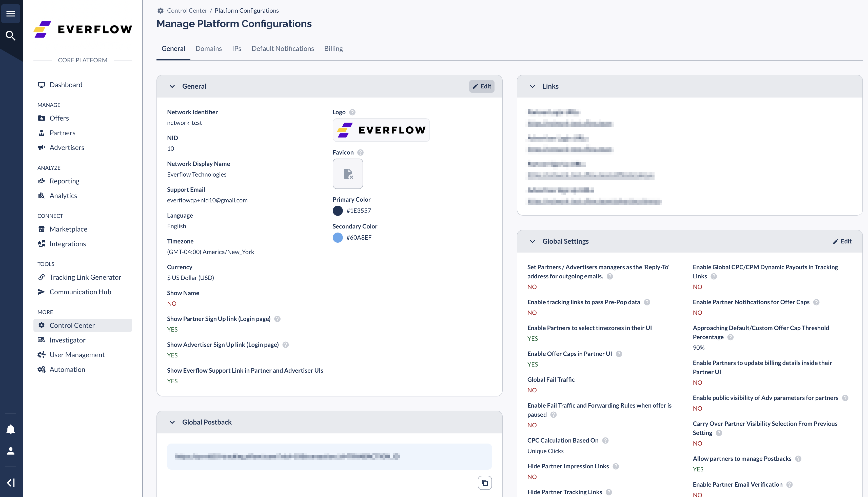Click help icon next to Favicon
The image size is (868, 497).
click(x=360, y=152)
